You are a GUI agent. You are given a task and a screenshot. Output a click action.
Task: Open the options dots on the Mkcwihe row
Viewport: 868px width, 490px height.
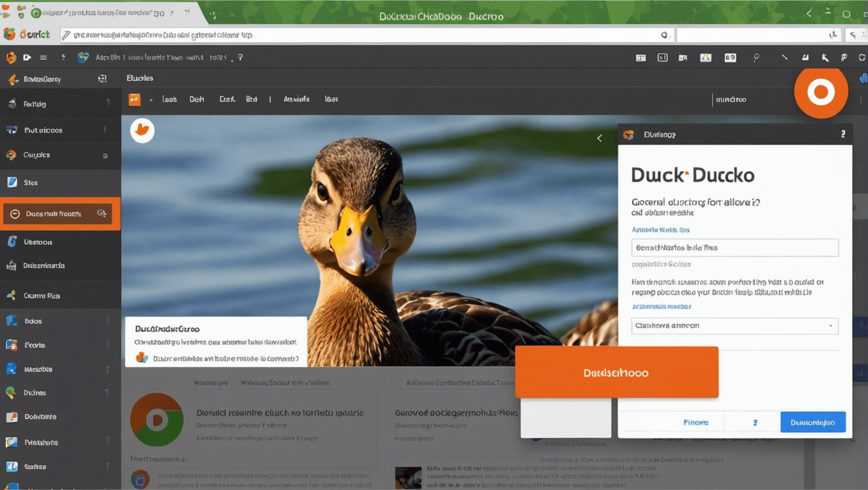(107, 369)
